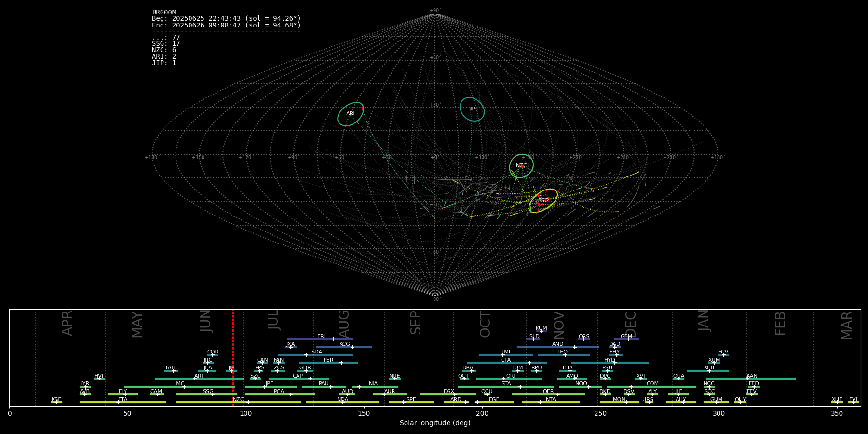The image size is (868, 434).
Task: Click the +120 longitude label on sky map
Action: tap(245, 158)
